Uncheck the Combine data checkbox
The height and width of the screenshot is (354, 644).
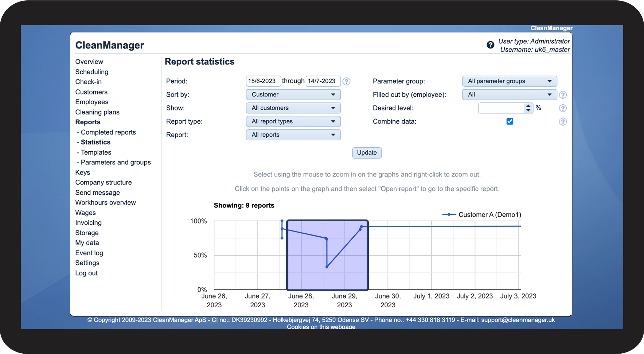tap(510, 121)
